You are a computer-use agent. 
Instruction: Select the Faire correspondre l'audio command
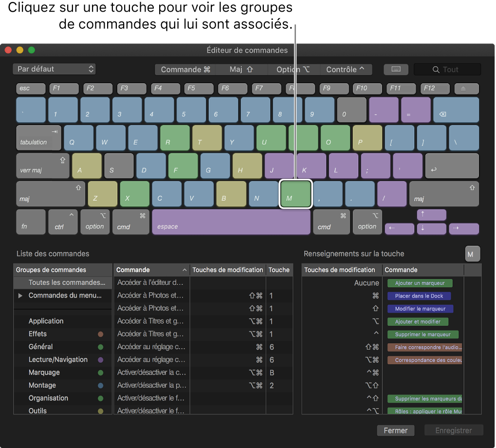pos(425,347)
